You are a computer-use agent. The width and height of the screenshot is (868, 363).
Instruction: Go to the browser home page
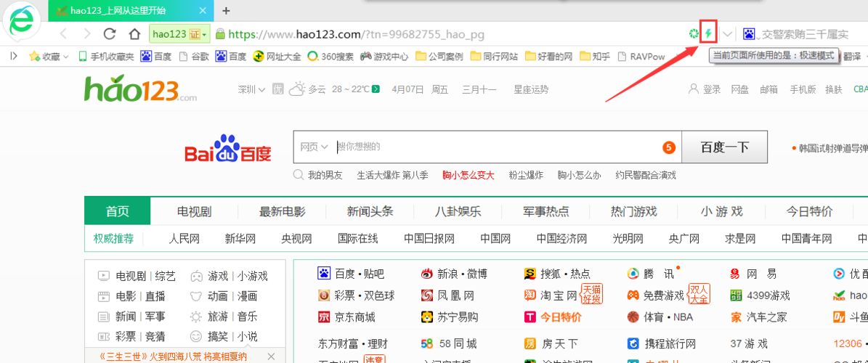click(134, 34)
